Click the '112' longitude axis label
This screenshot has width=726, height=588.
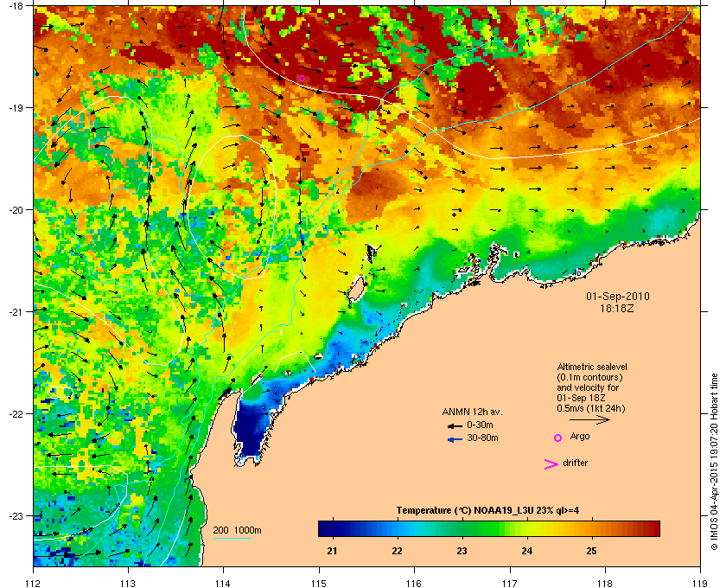(34, 584)
